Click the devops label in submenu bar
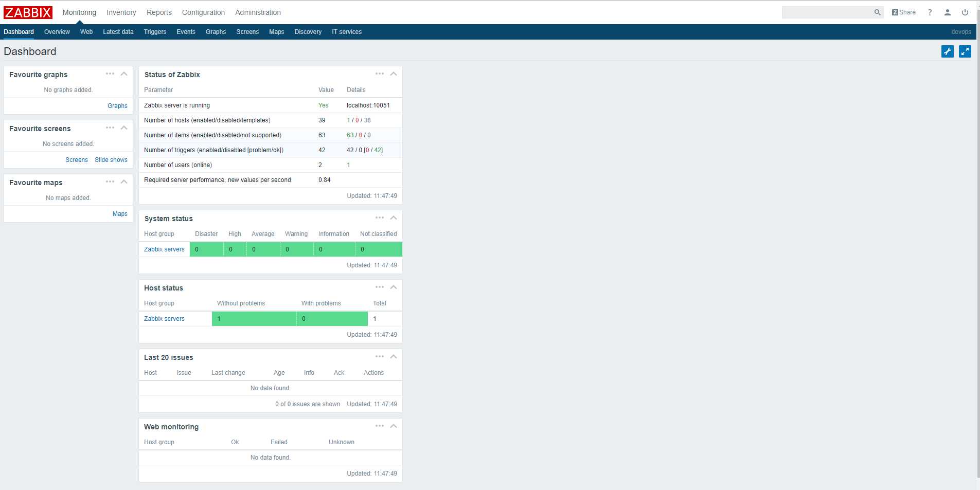Viewport: 980px width, 490px height. pyautogui.click(x=961, y=32)
